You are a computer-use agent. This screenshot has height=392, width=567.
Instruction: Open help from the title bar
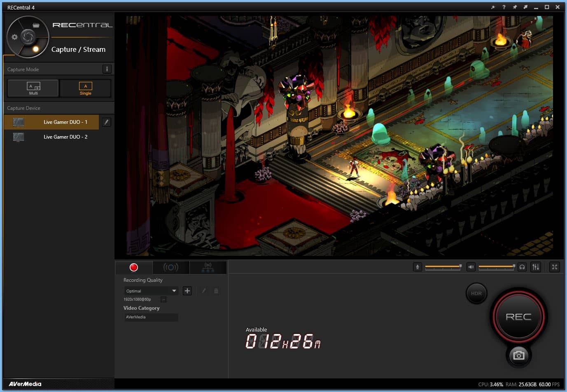[504, 7]
